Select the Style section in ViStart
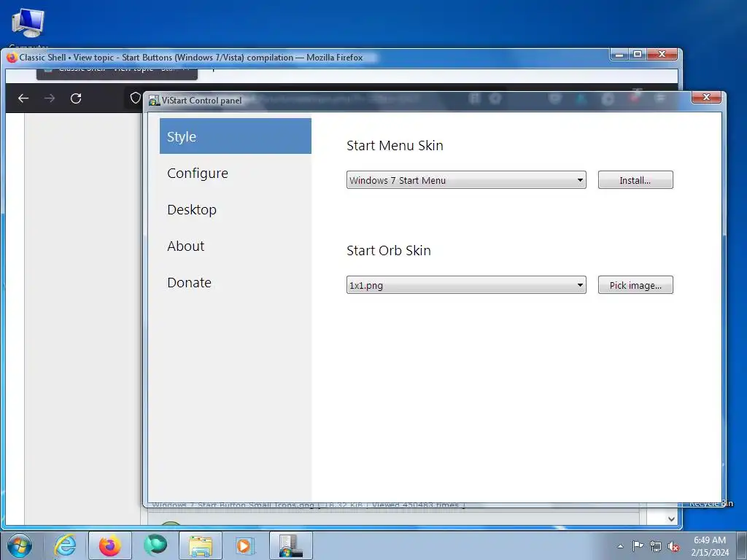Image resolution: width=747 pixels, height=560 pixels. (x=236, y=136)
